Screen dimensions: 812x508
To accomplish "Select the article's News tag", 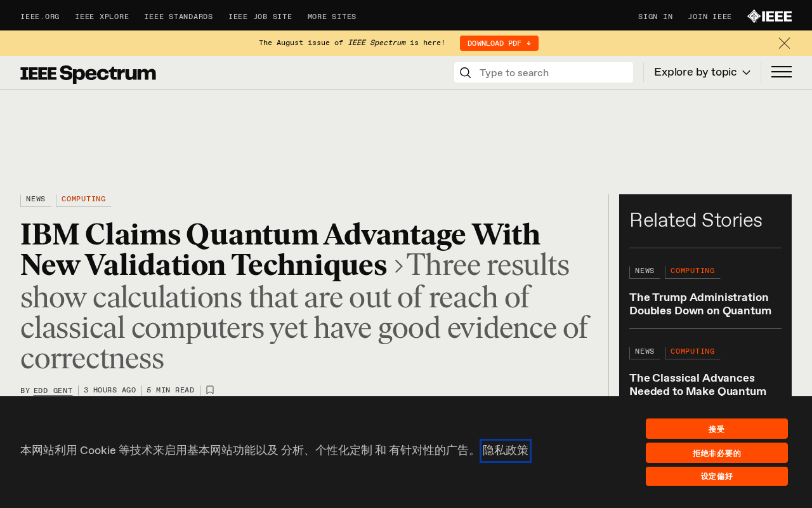I will tap(36, 199).
